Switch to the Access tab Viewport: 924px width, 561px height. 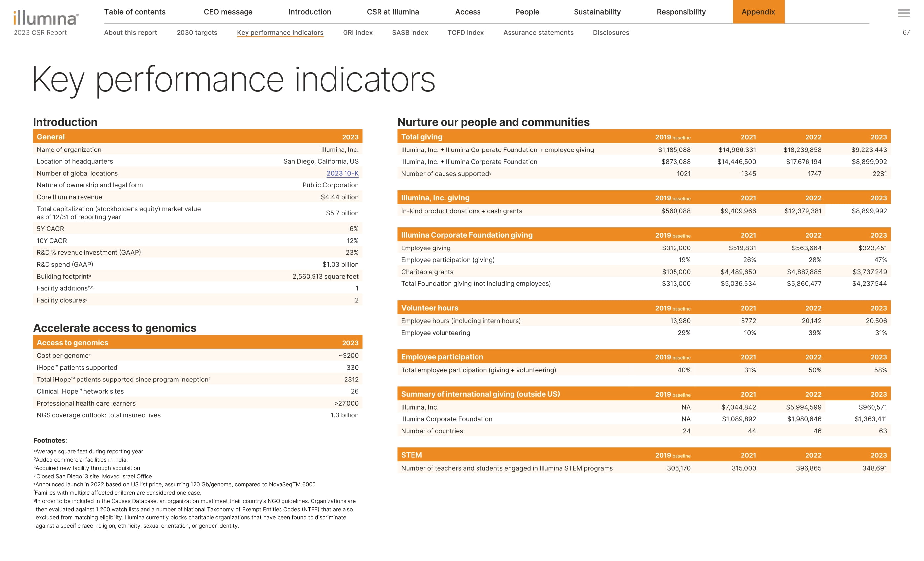468,12
